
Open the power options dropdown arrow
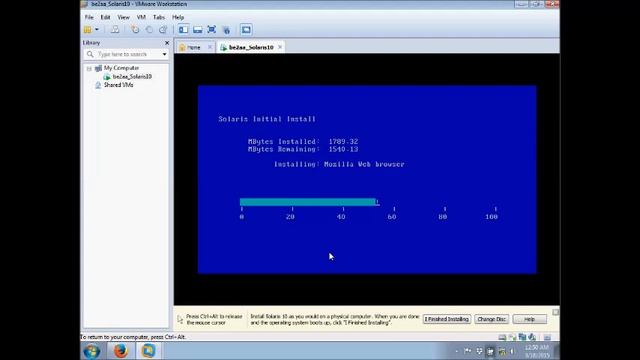click(97, 29)
